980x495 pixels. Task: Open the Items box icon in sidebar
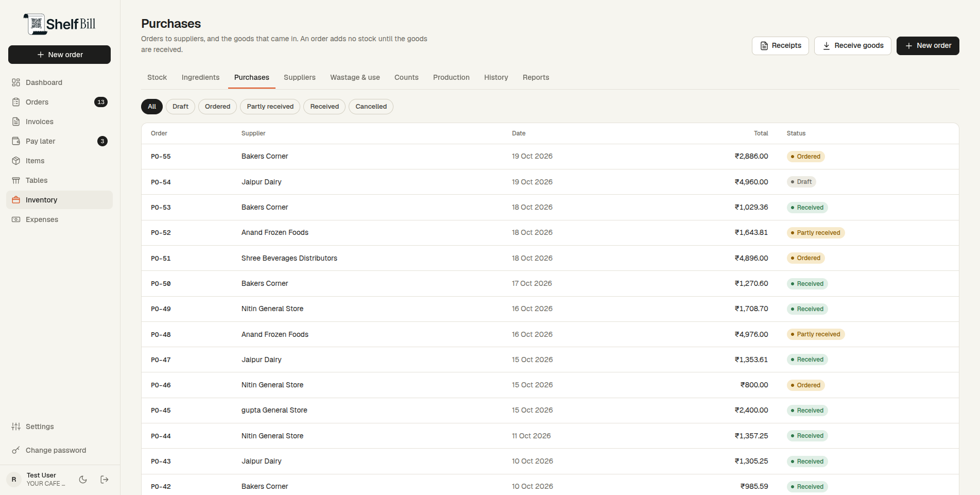click(x=16, y=161)
